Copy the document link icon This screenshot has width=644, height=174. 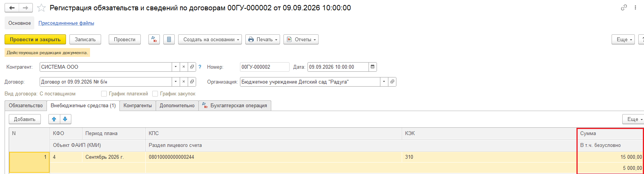624,8
